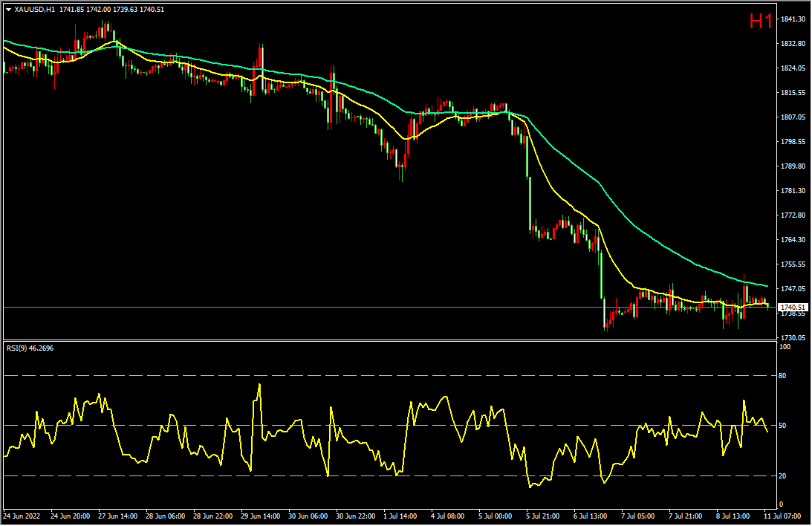Click the 5 Jul 00:00 time label
This screenshot has width=812, height=526.
[496, 516]
